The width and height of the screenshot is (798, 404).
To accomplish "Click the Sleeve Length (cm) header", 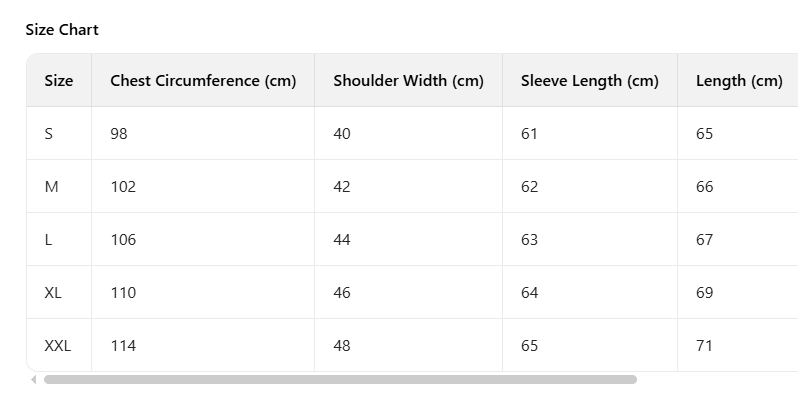I will coord(589,81).
